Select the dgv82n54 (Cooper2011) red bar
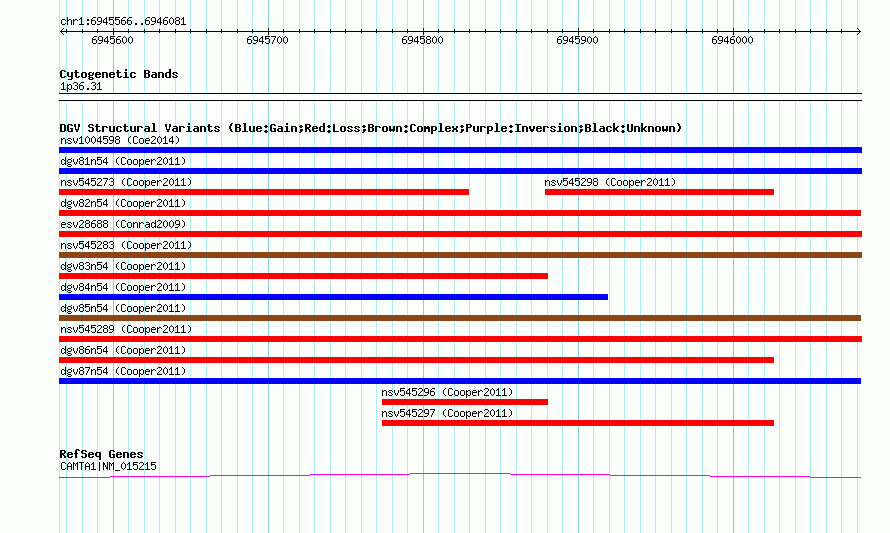Screen dimensions: 890x533 460,213
